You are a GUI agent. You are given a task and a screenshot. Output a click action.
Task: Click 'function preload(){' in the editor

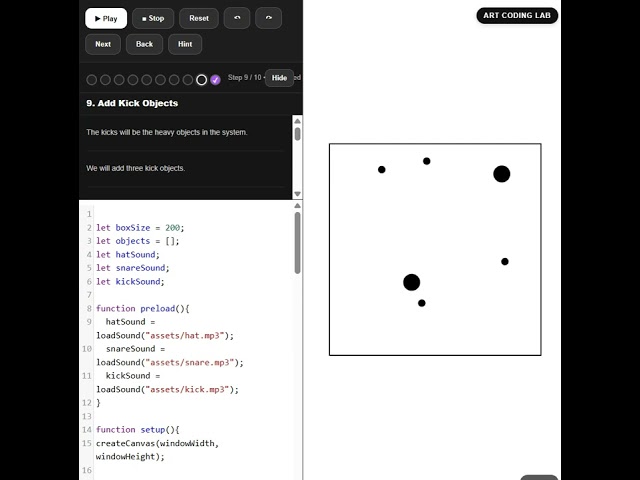[x=143, y=309]
